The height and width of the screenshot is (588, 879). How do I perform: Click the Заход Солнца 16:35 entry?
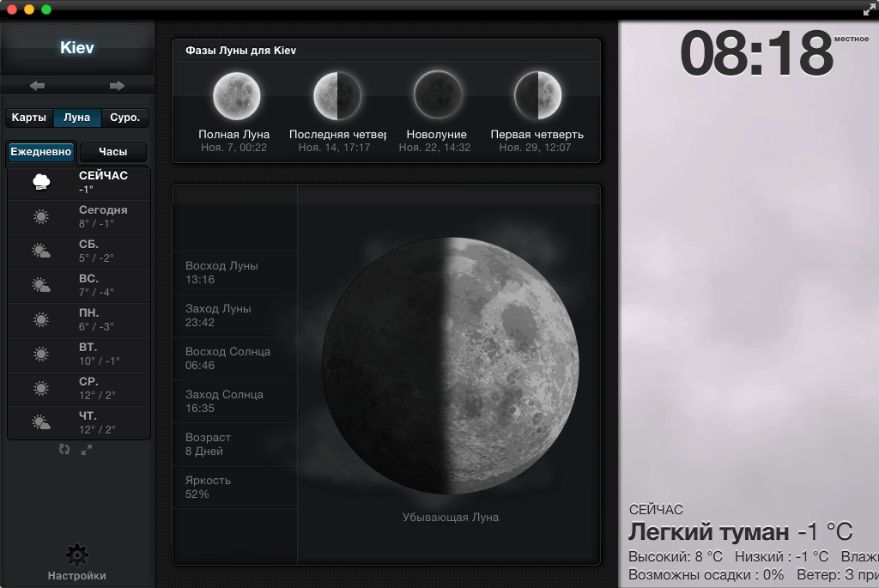coord(234,402)
